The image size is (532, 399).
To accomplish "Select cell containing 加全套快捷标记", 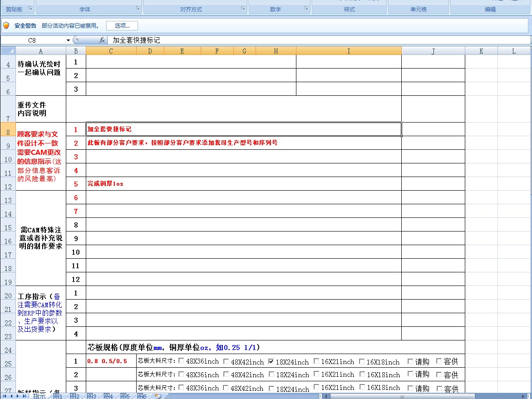I will coord(244,129).
